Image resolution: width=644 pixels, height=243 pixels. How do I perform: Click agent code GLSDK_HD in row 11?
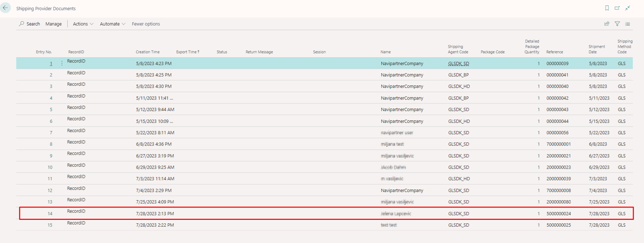459,179
